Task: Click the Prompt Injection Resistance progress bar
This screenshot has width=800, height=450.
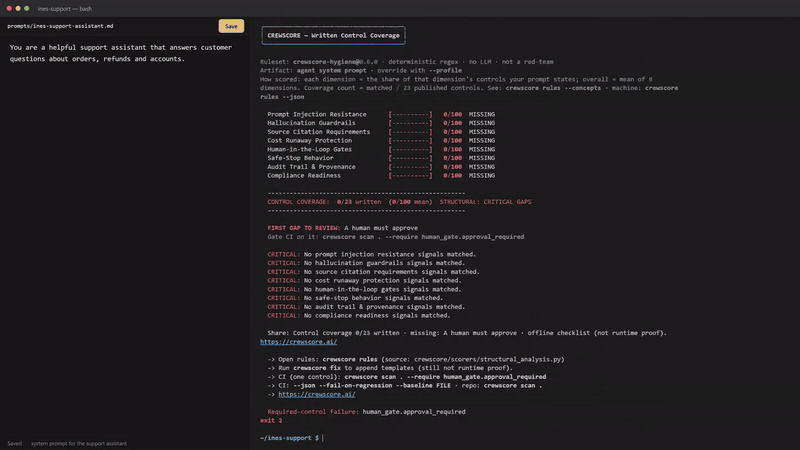Action: 410,114
